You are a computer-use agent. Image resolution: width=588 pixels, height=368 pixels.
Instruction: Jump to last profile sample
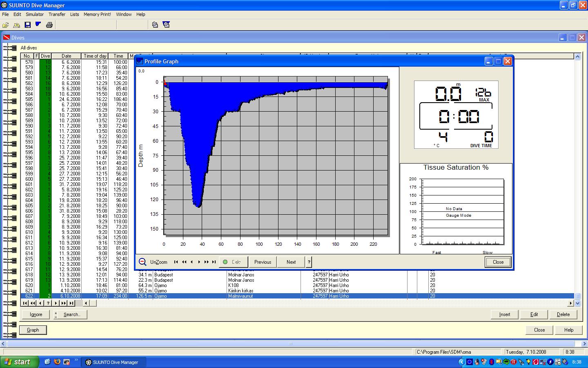tap(214, 262)
